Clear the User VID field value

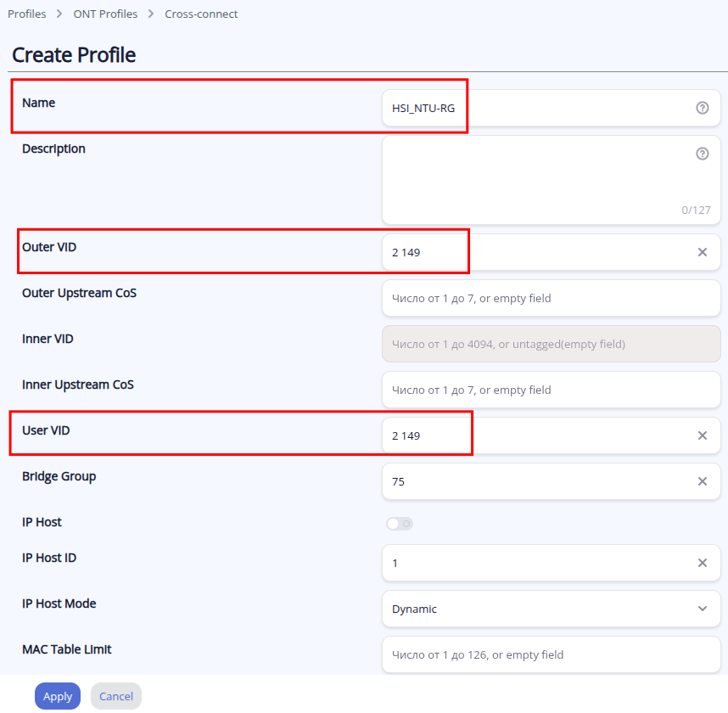tap(702, 435)
